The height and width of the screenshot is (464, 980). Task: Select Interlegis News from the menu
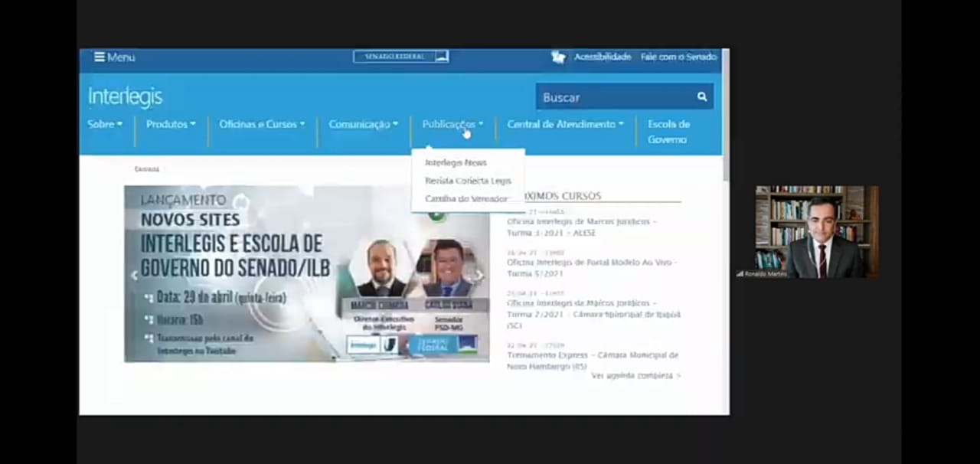point(456,162)
